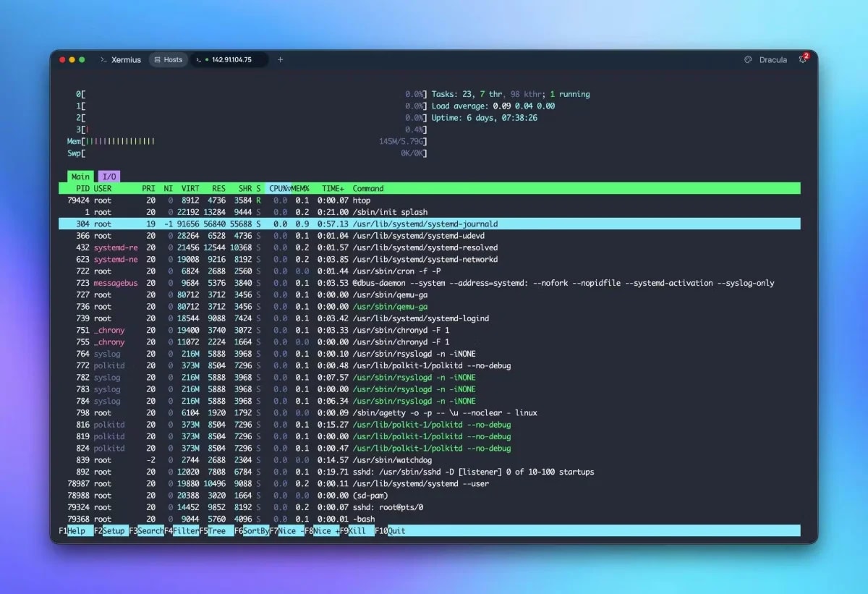Viewport: 868px width, 594px height.
Task: Kill a process using F9Kill
Action: (x=354, y=530)
